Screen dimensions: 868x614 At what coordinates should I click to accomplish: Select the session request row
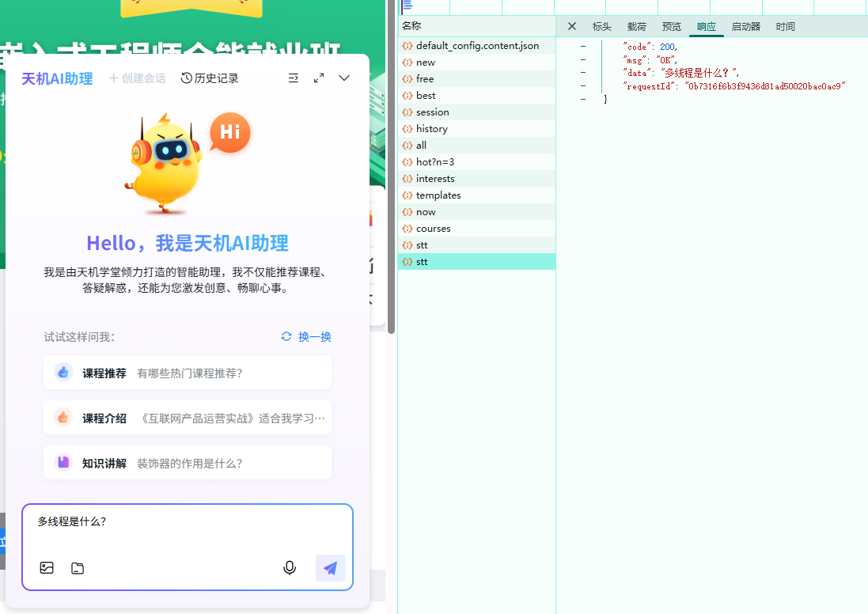tap(476, 112)
